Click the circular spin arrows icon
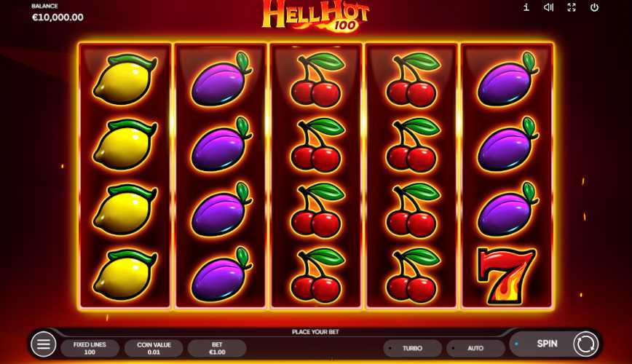632x364 pixels. 585,344
